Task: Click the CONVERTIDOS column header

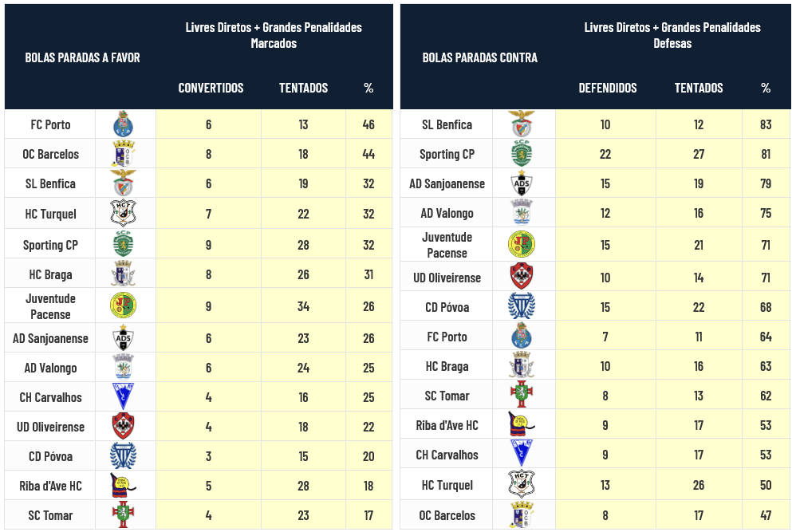Action: tap(211, 88)
